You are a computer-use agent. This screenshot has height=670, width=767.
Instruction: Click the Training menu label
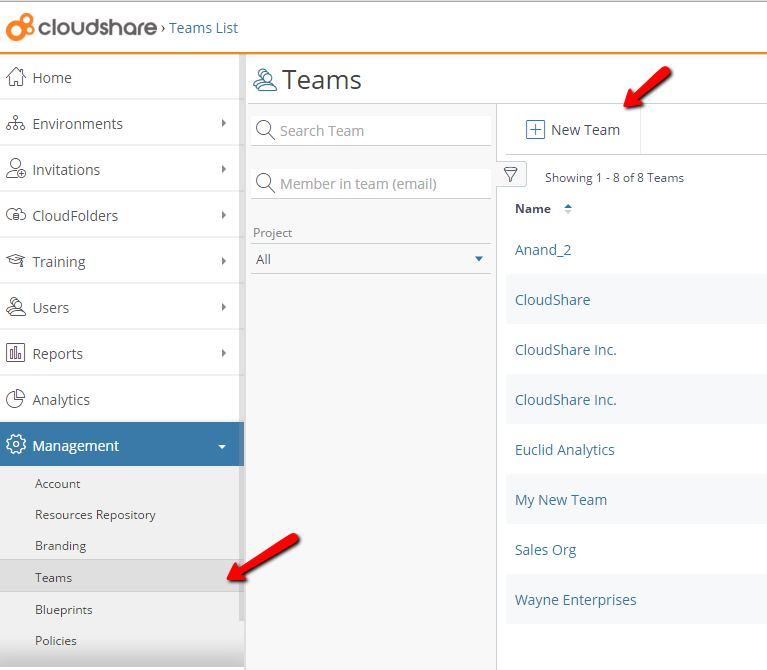[59, 262]
